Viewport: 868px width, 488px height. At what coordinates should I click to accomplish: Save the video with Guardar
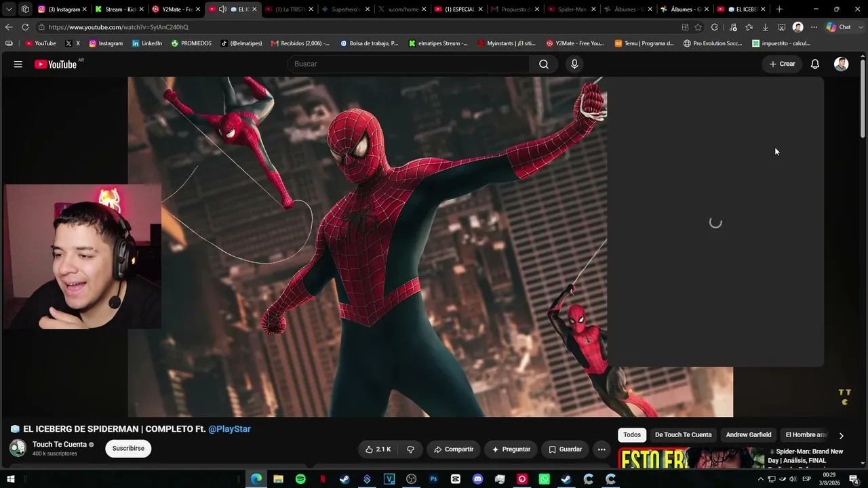click(x=565, y=449)
